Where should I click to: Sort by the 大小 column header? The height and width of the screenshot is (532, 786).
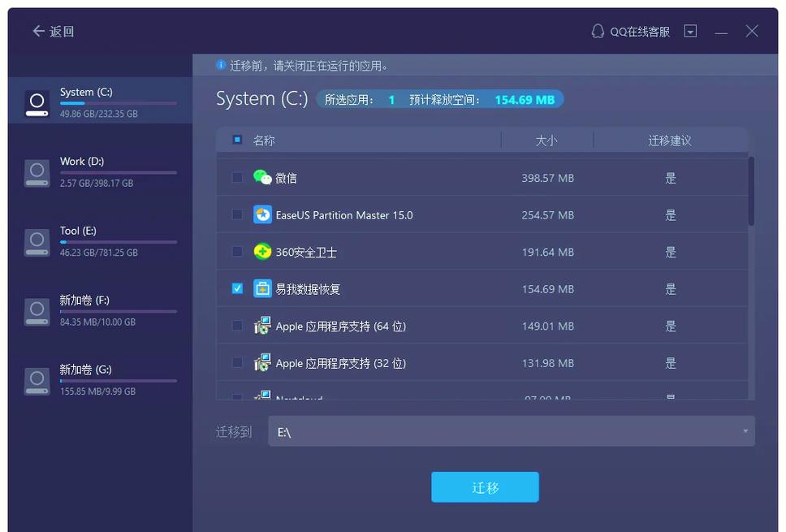(x=546, y=141)
